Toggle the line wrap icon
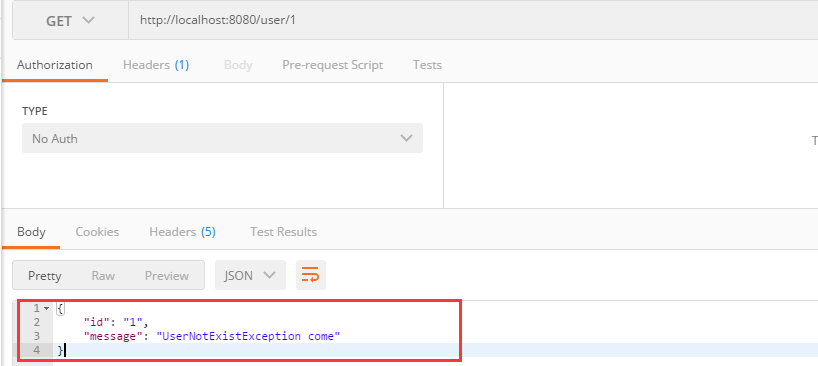The height and width of the screenshot is (366, 818). point(311,275)
